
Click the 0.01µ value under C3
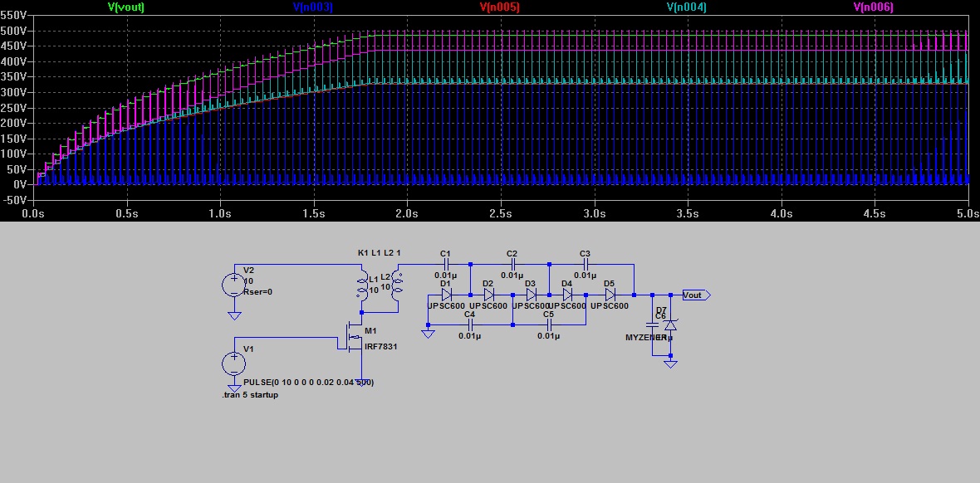pos(586,275)
